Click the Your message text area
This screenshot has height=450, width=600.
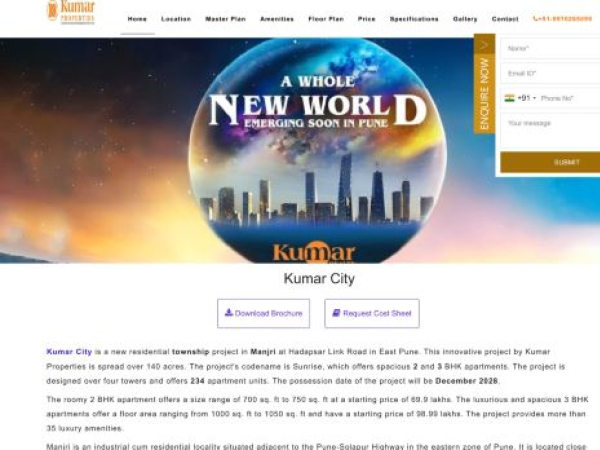point(550,130)
